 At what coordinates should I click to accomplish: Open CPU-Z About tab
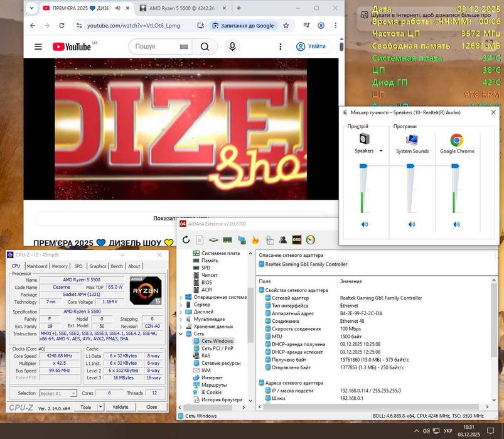[134, 266]
